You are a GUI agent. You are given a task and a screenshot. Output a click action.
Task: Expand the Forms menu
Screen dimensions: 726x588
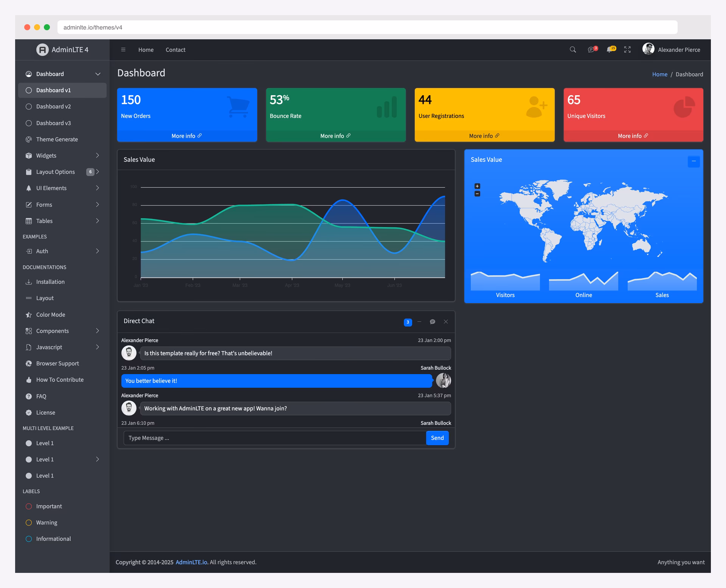click(62, 205)
